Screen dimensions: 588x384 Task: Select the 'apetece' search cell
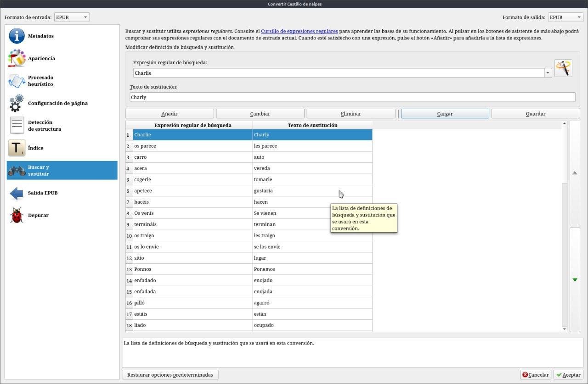192,191
